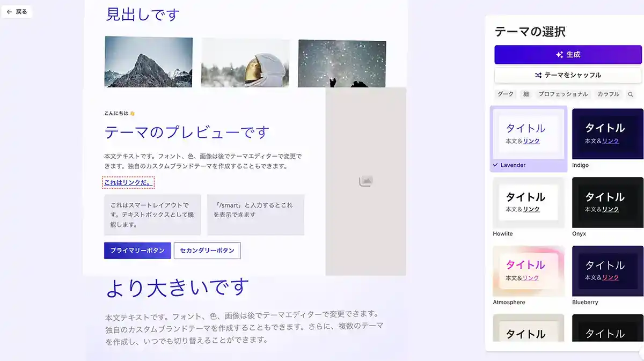Open theme search magnifier icon

(x=631, y=94)
